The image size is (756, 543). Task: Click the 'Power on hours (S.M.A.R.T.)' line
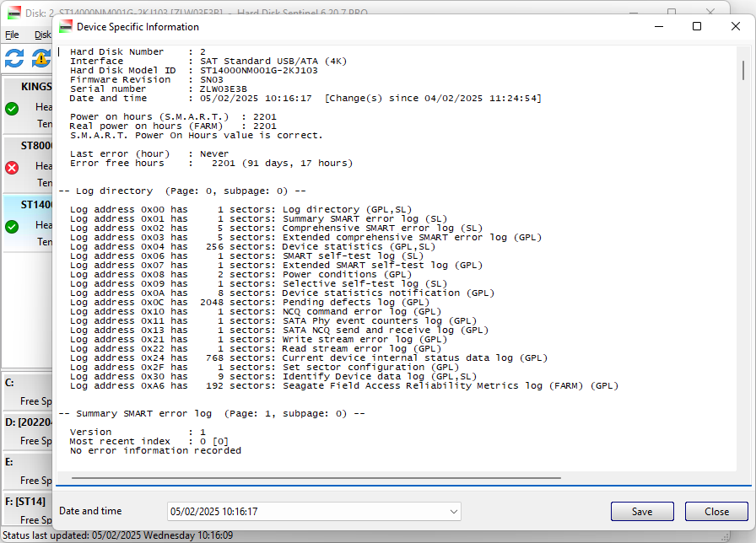[x=173, y=117]
